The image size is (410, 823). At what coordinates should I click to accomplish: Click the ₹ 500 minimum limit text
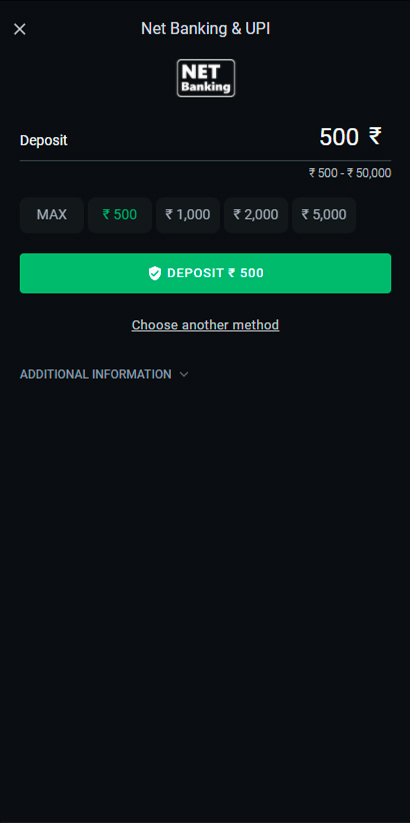(323, 173)
